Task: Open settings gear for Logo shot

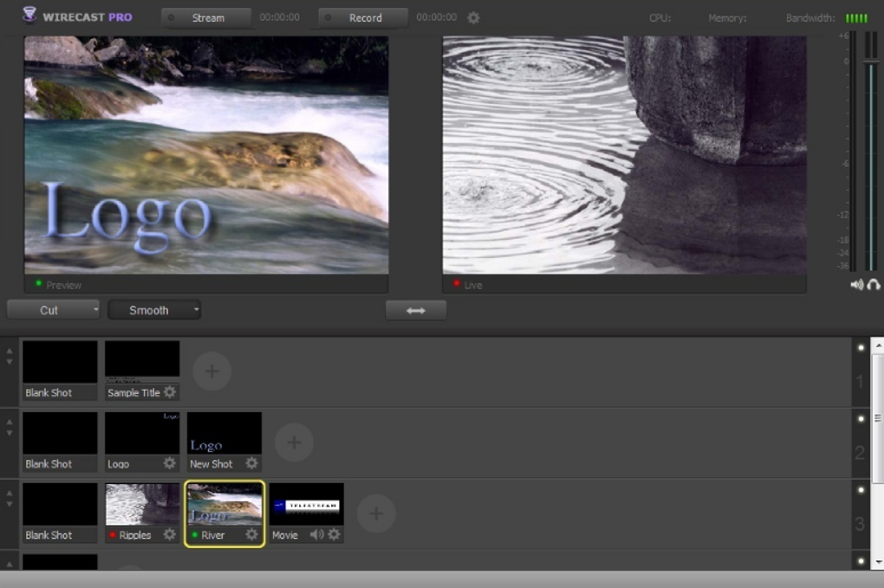Action: (x=170, y=463)
